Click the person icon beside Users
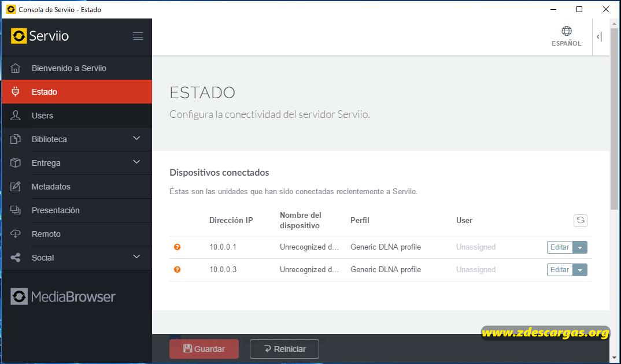 tap(16, 116)
